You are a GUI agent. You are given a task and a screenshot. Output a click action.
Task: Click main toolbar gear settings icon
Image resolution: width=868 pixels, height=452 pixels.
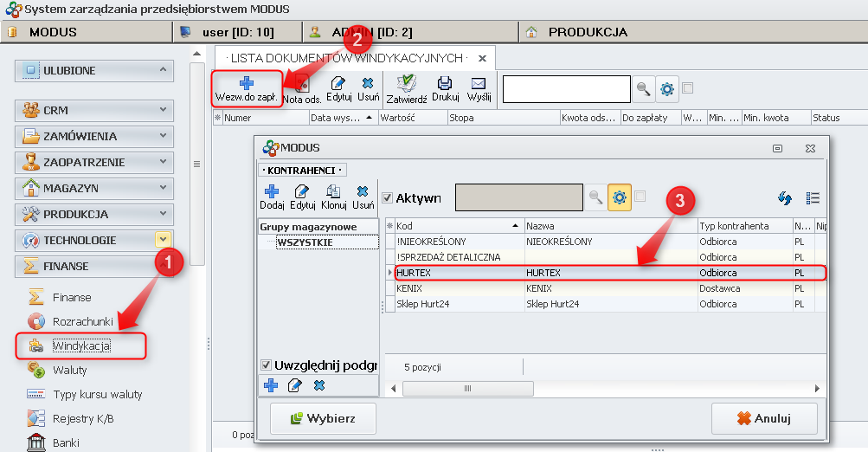[x=667, y=89]
